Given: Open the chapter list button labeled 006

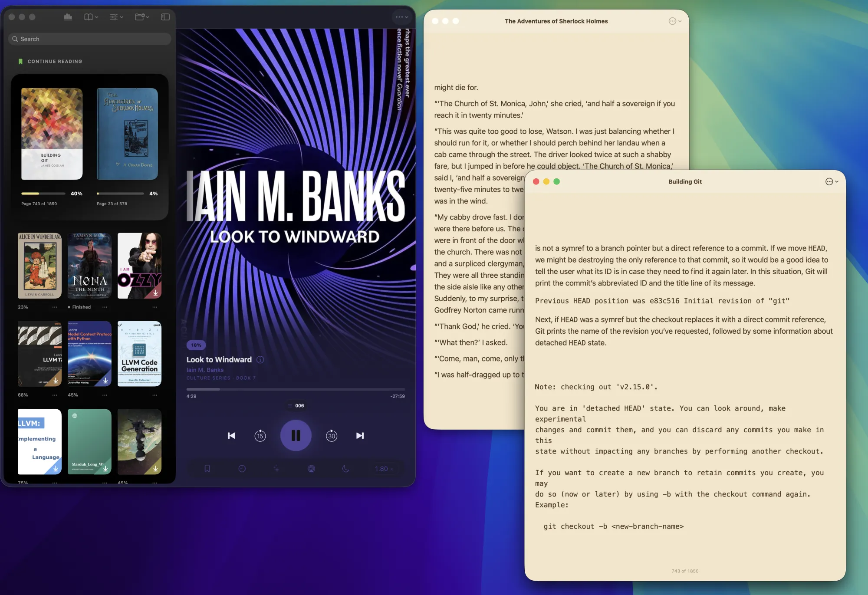Looking at the screenshot, I should coord(296,406).
